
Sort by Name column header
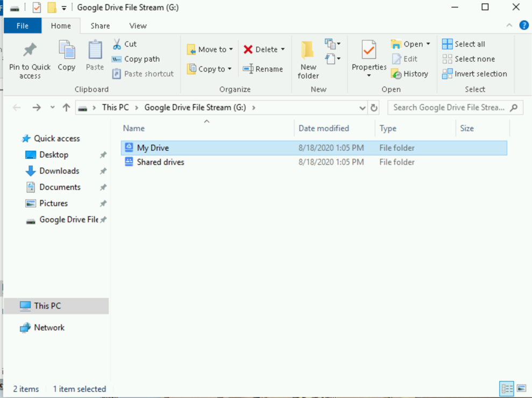pos(134,128)
